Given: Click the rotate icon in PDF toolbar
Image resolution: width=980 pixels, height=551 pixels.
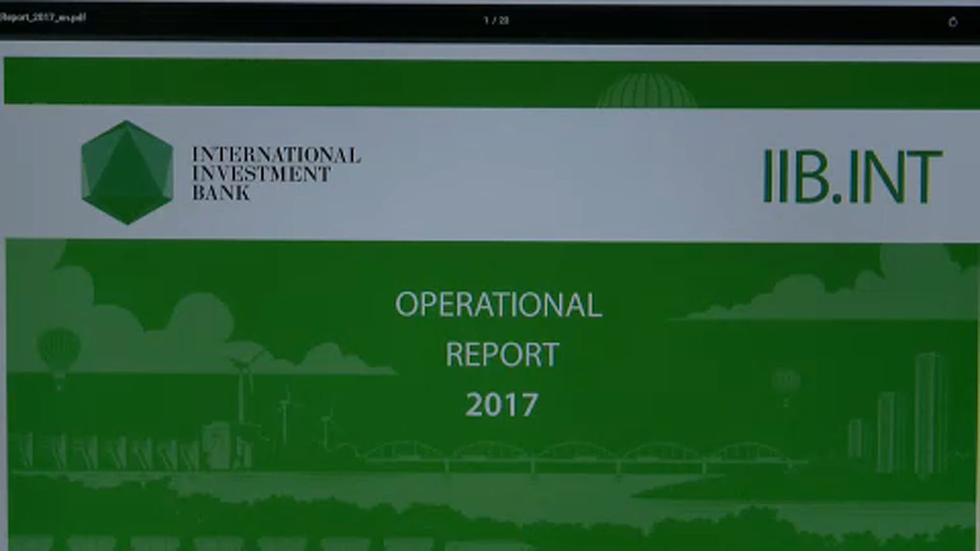Looking at the screenshot, I should [953, 22].
